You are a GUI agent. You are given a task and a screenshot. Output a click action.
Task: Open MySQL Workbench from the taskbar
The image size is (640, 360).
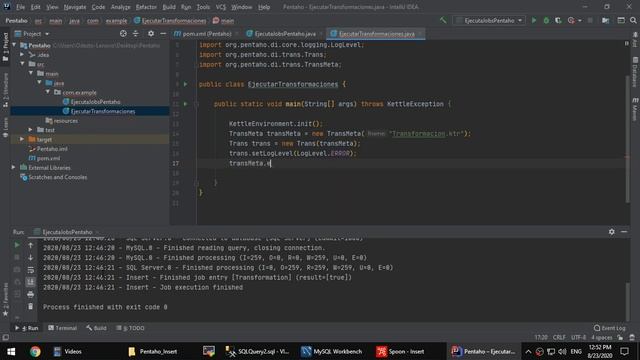point(331,351)
